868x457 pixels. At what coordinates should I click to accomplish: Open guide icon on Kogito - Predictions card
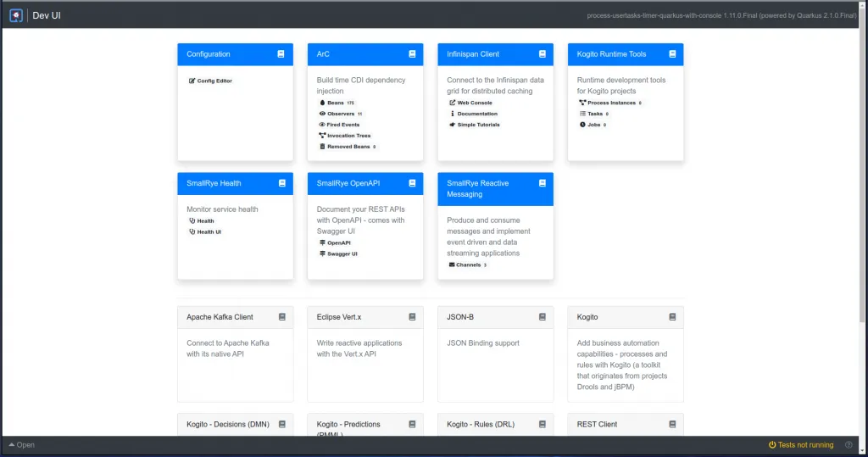(412, 424)
